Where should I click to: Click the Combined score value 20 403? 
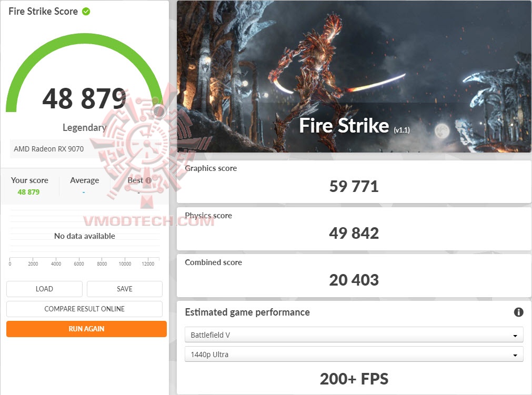(x=354, y=280)
